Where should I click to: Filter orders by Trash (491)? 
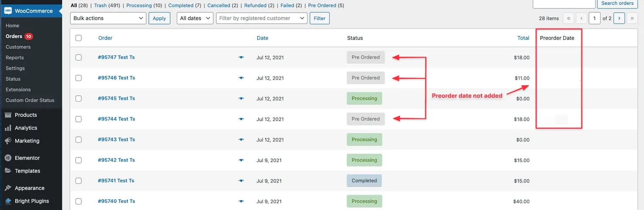coord(108,6)
